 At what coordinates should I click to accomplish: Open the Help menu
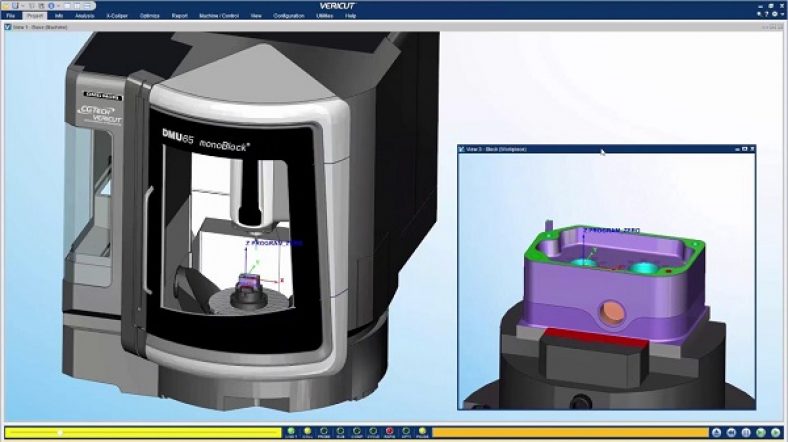coord(350,16)
